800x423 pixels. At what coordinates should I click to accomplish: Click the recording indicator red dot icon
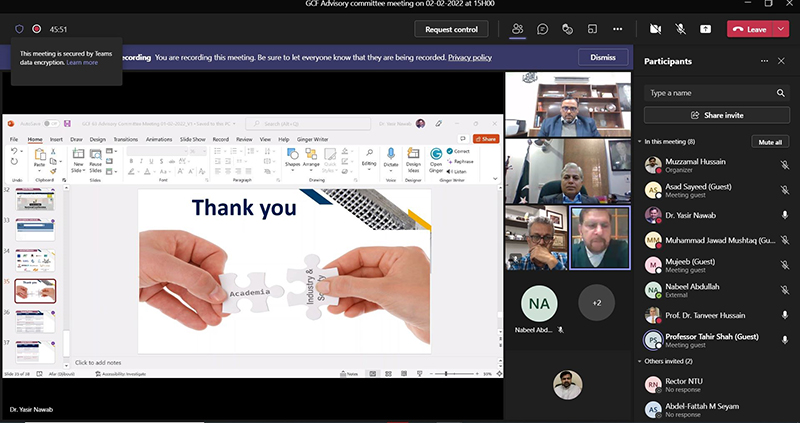(37, 29)
